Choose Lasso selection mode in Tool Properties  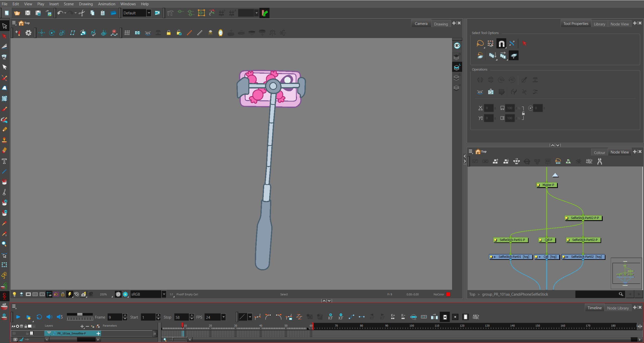coord(480,44)
